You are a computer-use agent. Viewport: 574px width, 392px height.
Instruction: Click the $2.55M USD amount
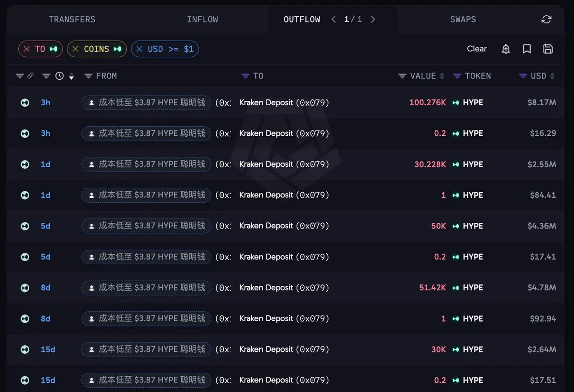point(542,164)
